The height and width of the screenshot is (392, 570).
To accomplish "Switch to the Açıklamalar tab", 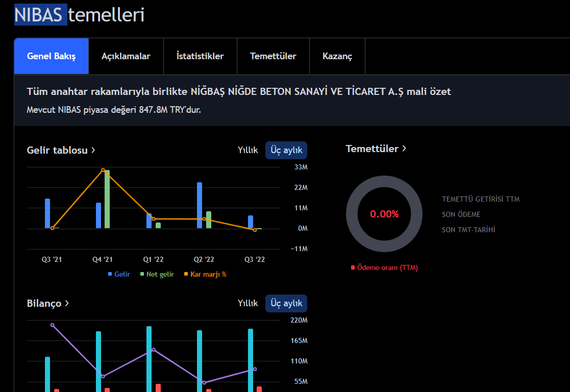I will pyautogui.click(x=126, y=56).
